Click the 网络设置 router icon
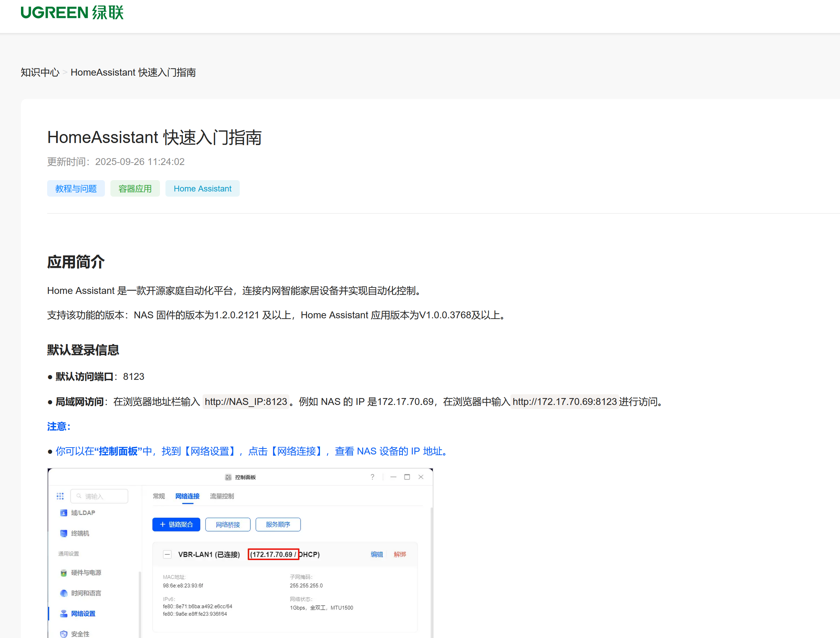 click(63, 614)
